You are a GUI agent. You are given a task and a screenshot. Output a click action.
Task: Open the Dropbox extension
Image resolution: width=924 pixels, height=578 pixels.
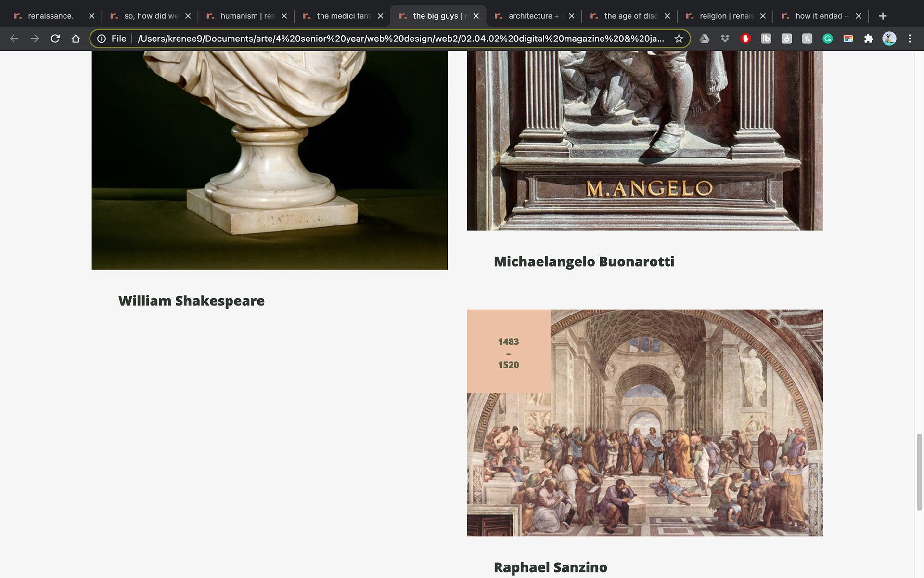(725, 39)
